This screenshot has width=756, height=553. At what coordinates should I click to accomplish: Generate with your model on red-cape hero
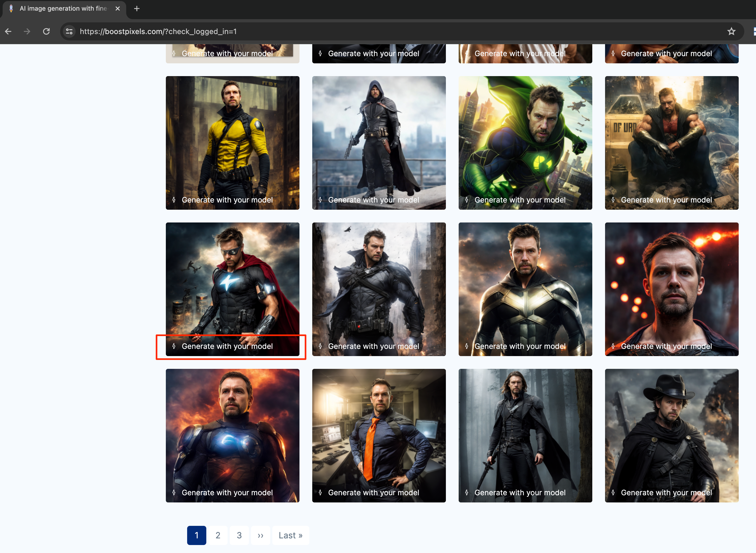click(227, 346)
